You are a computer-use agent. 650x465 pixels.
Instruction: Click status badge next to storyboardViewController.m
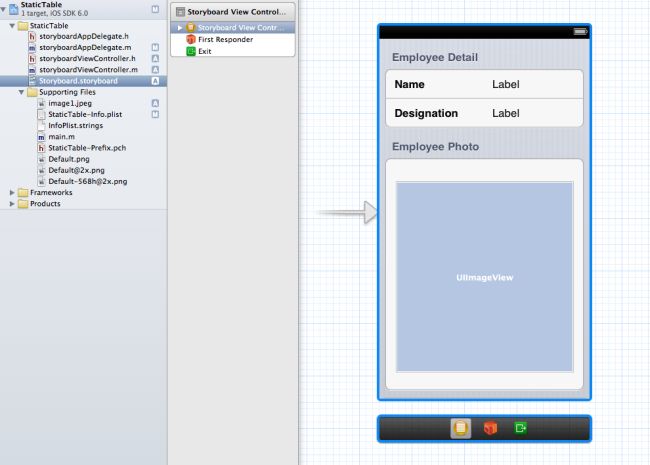155,70
